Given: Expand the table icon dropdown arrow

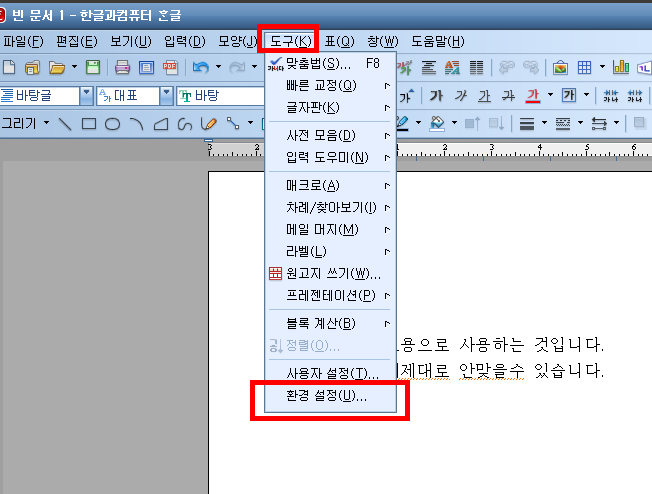Looking at the screenshot, I should (602, 67).
